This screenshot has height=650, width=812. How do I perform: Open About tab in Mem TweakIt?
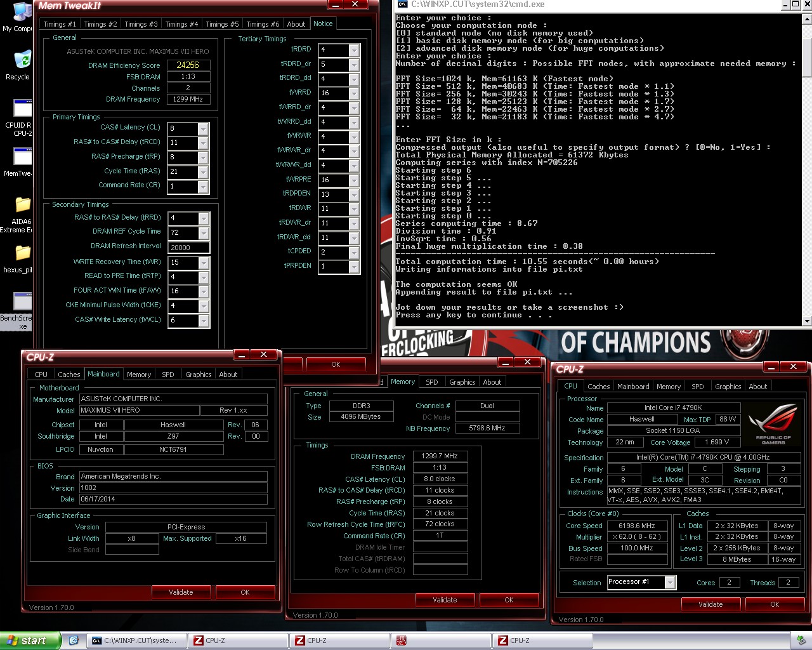[x=296, y=24]
